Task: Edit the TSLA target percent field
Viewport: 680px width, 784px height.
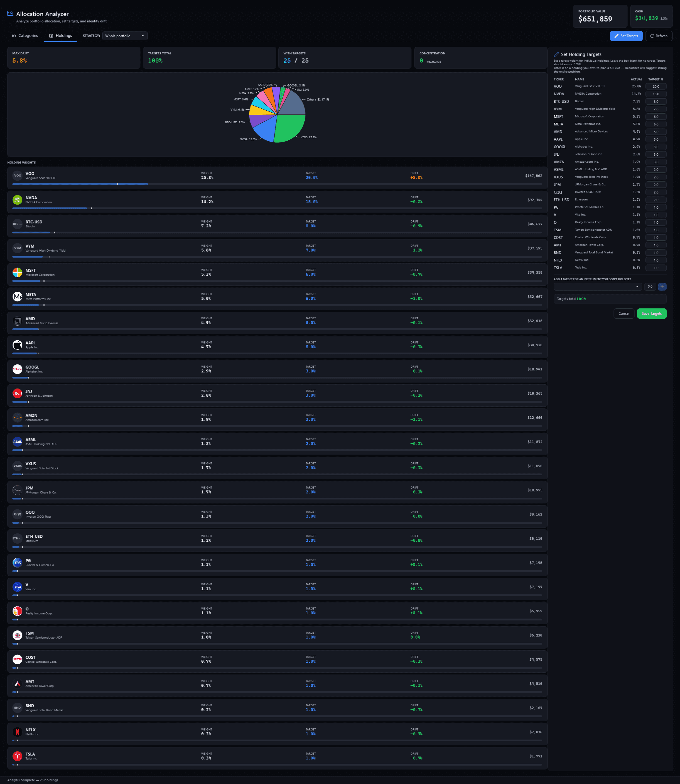Action: 656,268
